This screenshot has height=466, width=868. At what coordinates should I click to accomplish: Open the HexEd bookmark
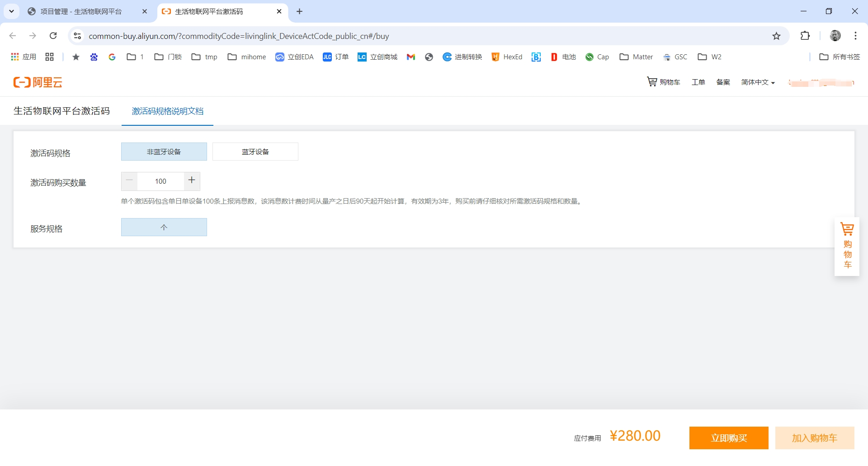[507, 57]
